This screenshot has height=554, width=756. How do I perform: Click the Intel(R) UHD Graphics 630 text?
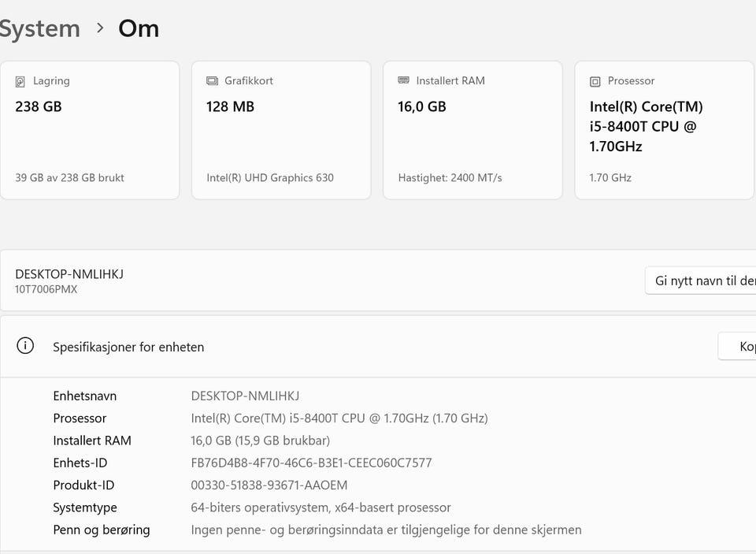(x=270, y=177)
